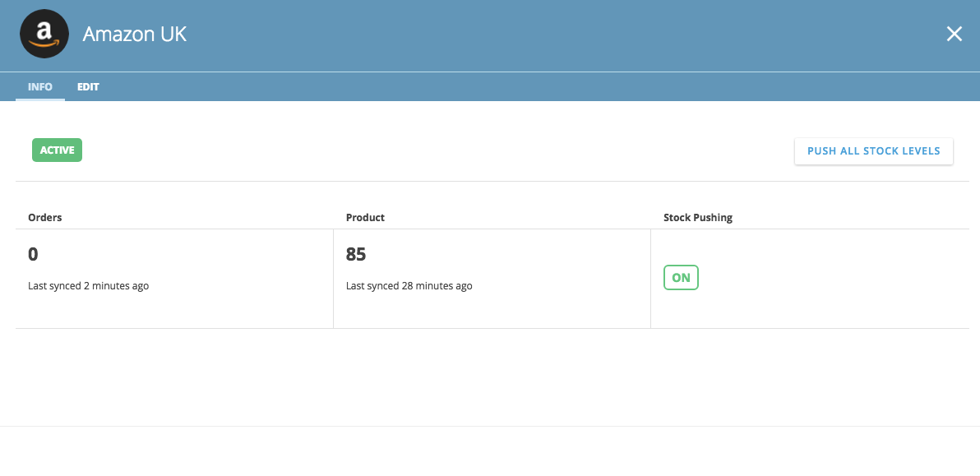Click 'Last synced 28 minutes ago' text
The width and height of the screenshot is (980, 476).
point(409,286)
